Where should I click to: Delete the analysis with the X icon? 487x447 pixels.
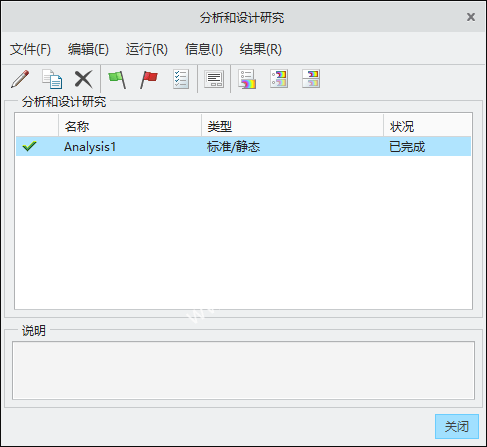83,79
